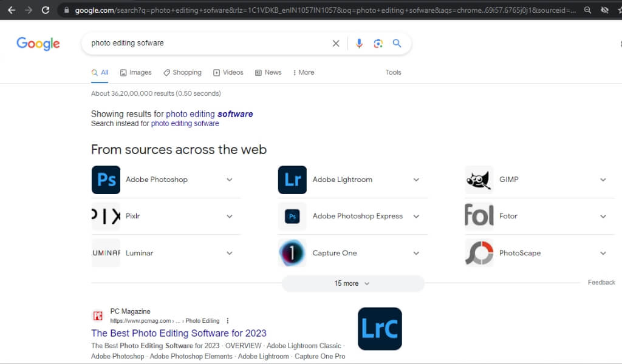Click the GIMP label text
Viewport: 622px width, 364px height.
(x=509, y=180)
